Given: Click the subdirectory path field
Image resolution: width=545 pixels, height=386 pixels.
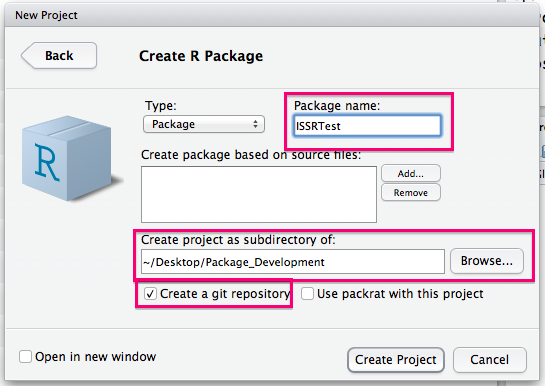Looking at the screenshot, I should point(293,262).
